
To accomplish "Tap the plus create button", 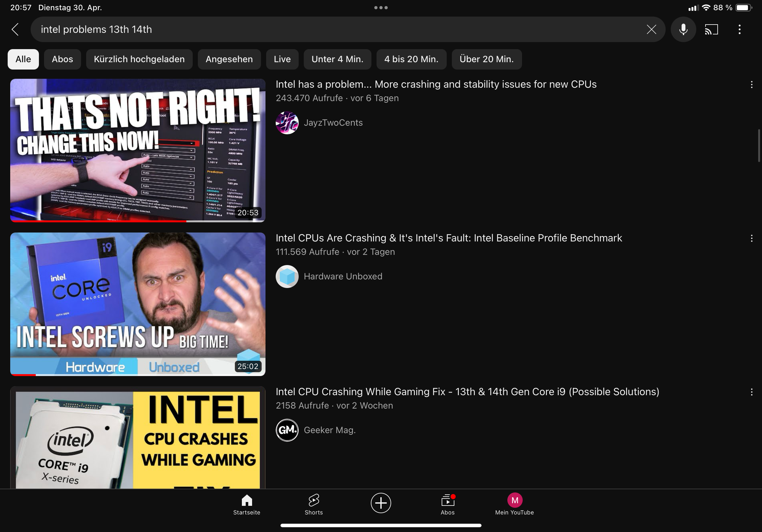I will (381, 503).
